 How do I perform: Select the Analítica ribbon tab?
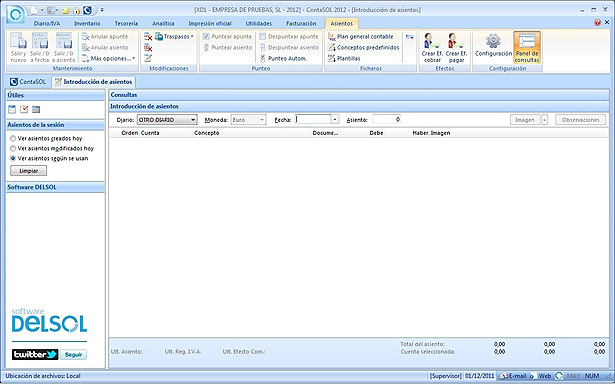pyautogui.click(x=163, y=24)
